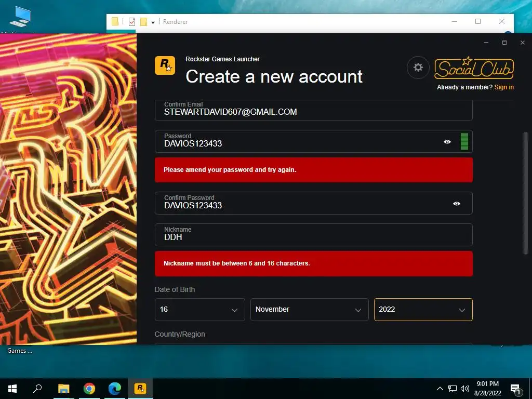Maximize the Renderer explorer window

478,21
